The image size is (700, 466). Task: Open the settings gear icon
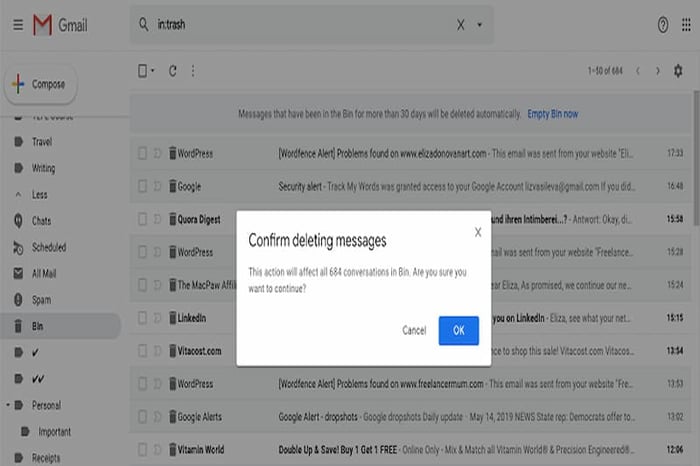point(678,71)
